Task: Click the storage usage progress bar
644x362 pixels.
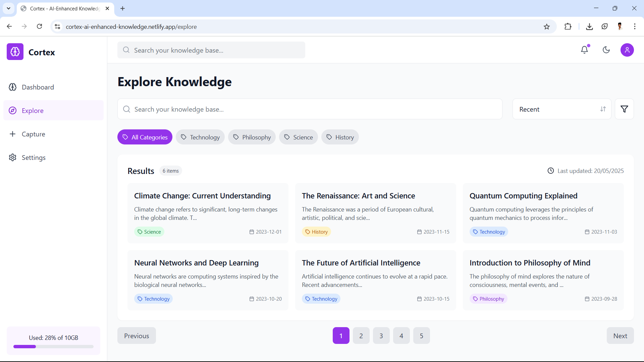Action: (x=53, y=347)
